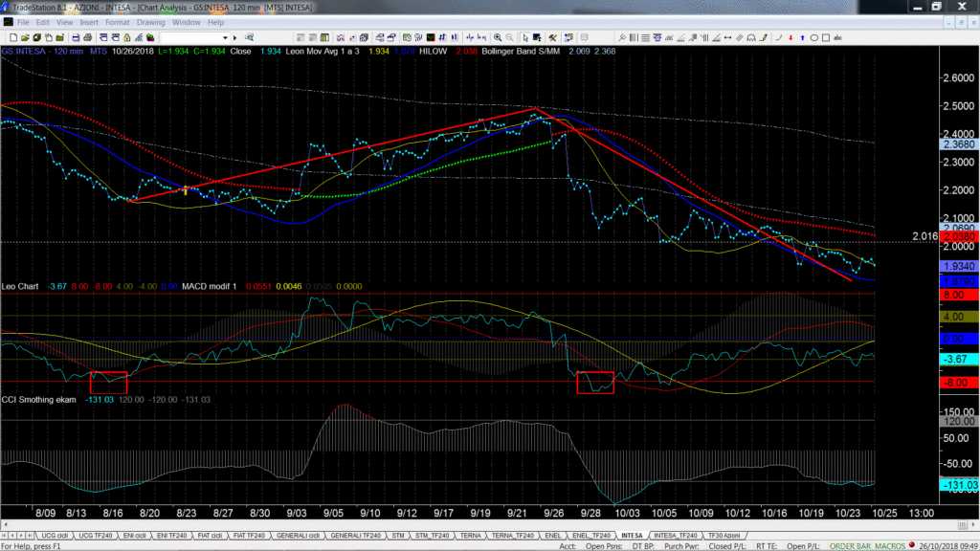Open the Drawing menu
The width and height of the screenshot is (980, 551).
click(x=150, y=23)
